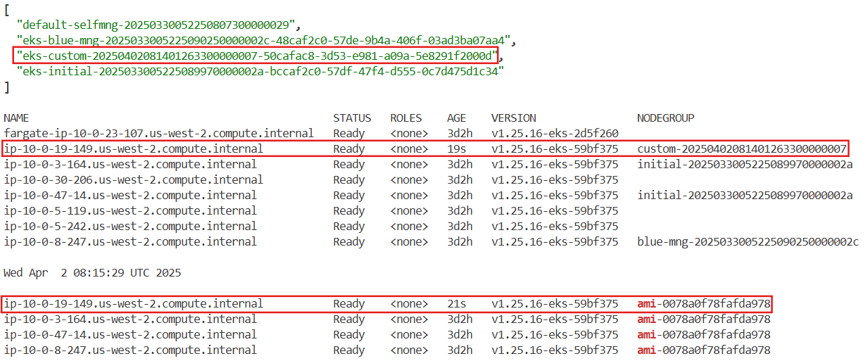This screenshot has width=868, height=361.
Task: Click initial nodegroup value in ip-10-0-47-14 row
Action: click(745, 196)
